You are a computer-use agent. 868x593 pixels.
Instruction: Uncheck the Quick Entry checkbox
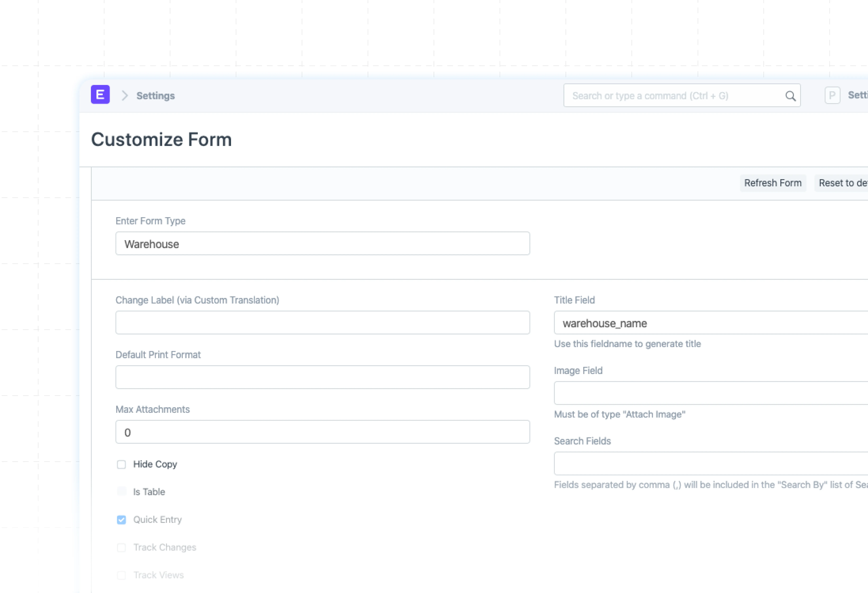(x=121, y=520)
